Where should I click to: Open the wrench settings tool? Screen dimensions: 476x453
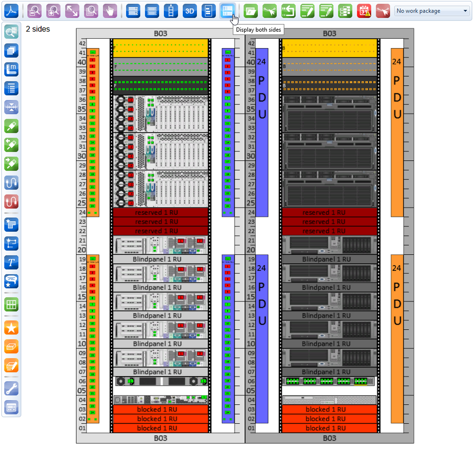point(11,389)
